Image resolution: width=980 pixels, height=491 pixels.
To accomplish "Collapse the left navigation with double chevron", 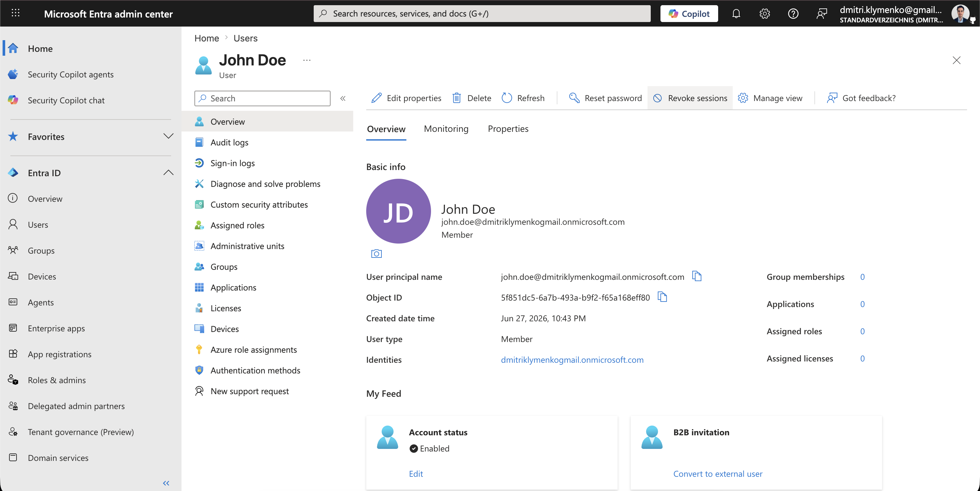I will click(166, 483).
